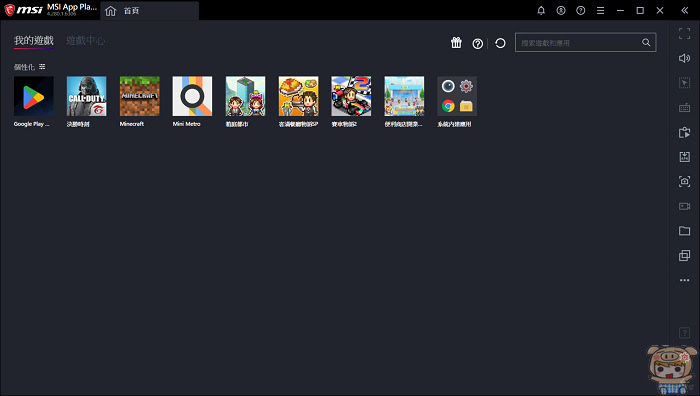
Task: Open the gift rewards icon
Action: pos(456,43)
